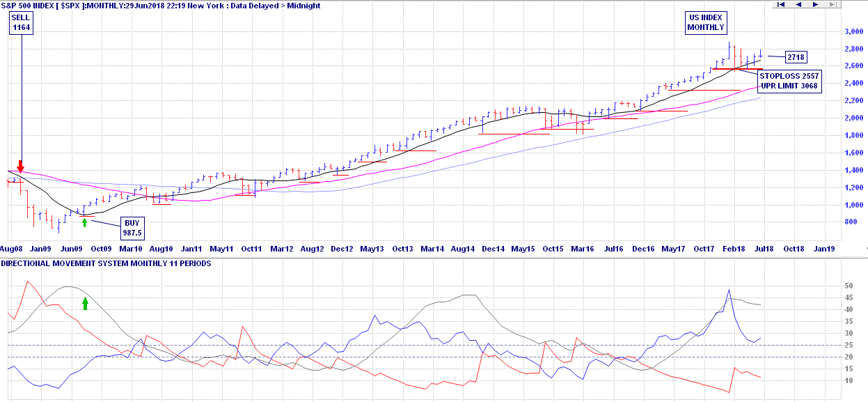The width and height of the screenshot is (868, 402).
Task: Click the STOPLOSS 2557 UPR LIMIT 3068 box
Action: click(x=789, y=80)
